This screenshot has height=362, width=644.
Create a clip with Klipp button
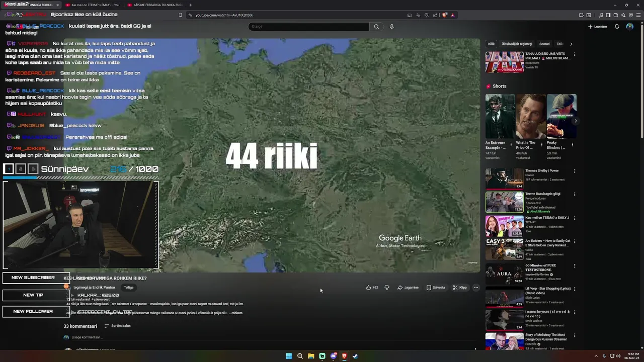460,288
